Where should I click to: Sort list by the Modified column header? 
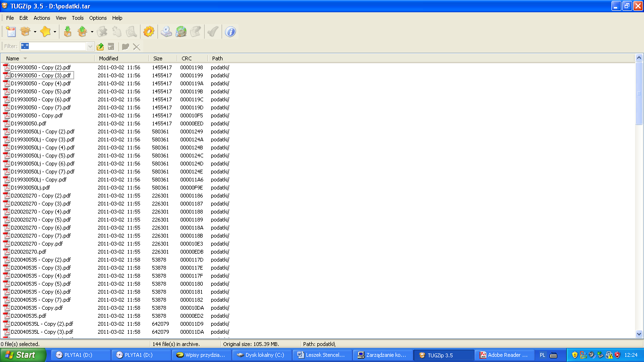pos(122,58)
